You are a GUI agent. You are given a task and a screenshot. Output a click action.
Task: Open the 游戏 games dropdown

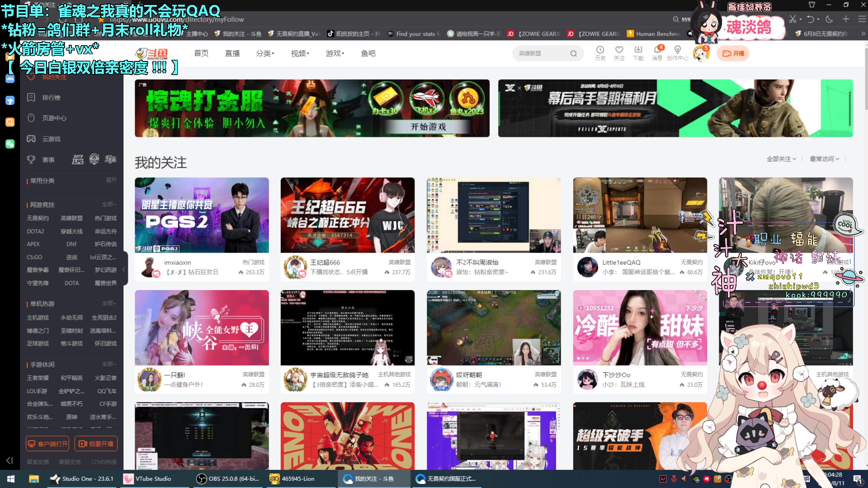point(335,53)
